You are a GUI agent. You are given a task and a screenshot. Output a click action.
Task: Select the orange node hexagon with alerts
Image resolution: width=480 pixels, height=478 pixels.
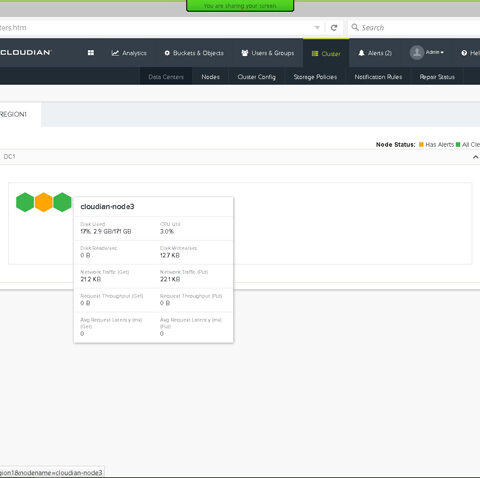[x=44, y=202]
